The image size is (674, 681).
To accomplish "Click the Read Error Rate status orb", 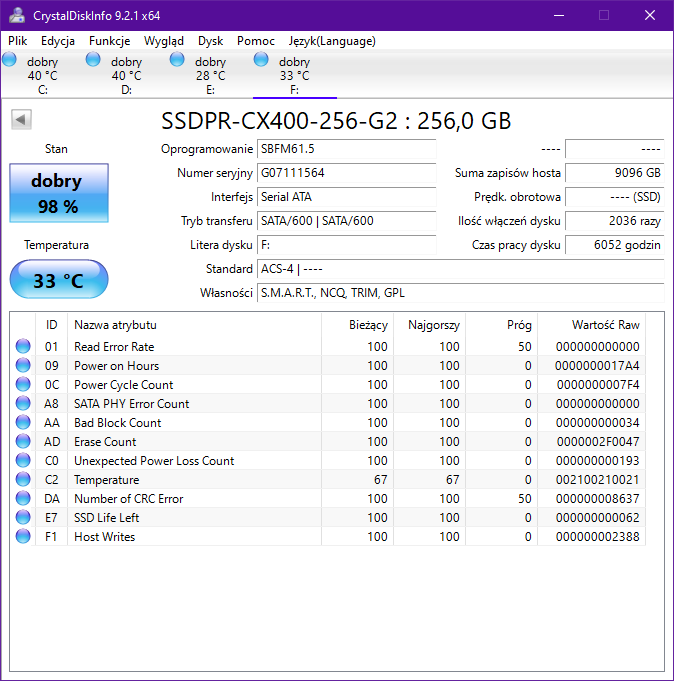I will 23,347.
